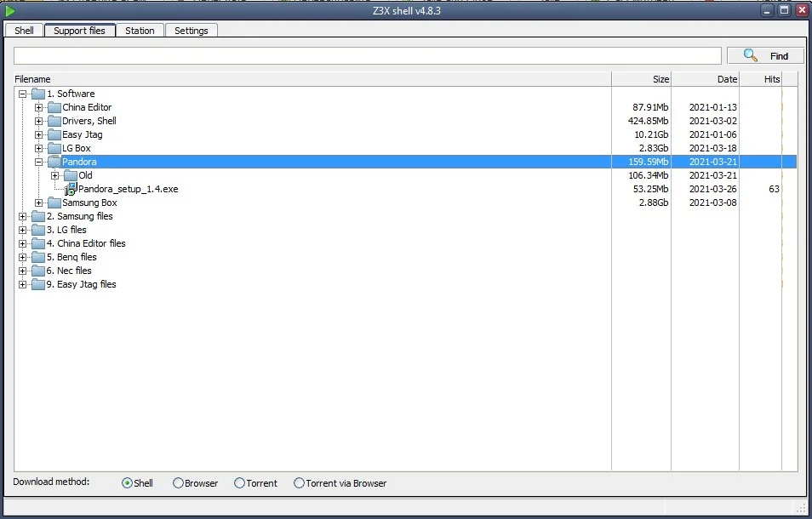Click the 9. Easy Jtag files folder icon
Viewport: 812px width, 519px height.
[38, 284]
